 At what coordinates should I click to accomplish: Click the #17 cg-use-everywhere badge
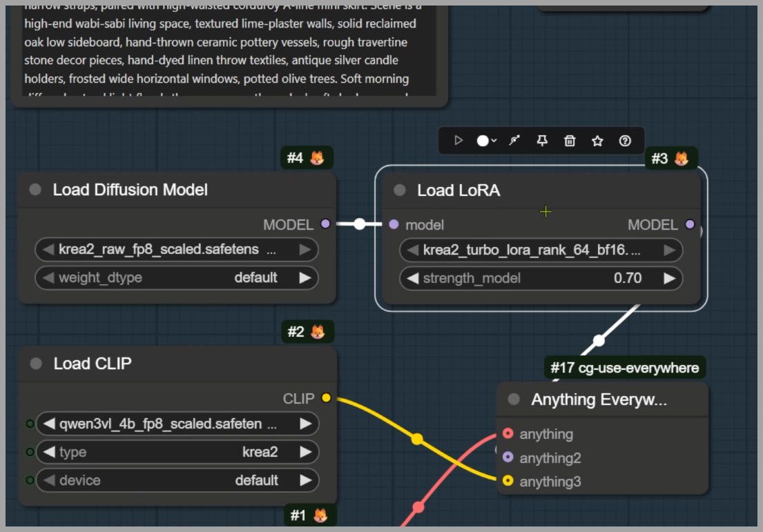(624, 368)
